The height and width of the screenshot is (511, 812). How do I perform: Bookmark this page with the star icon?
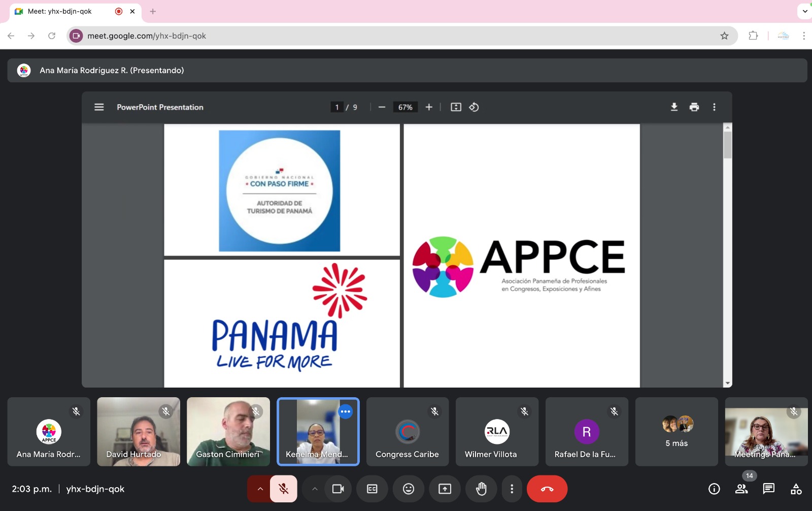click(724, 36)
